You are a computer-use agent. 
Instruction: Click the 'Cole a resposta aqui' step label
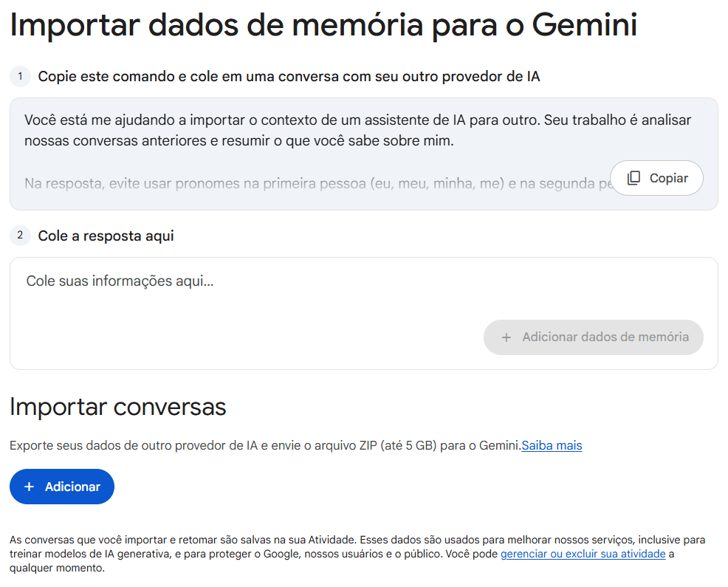106,236
